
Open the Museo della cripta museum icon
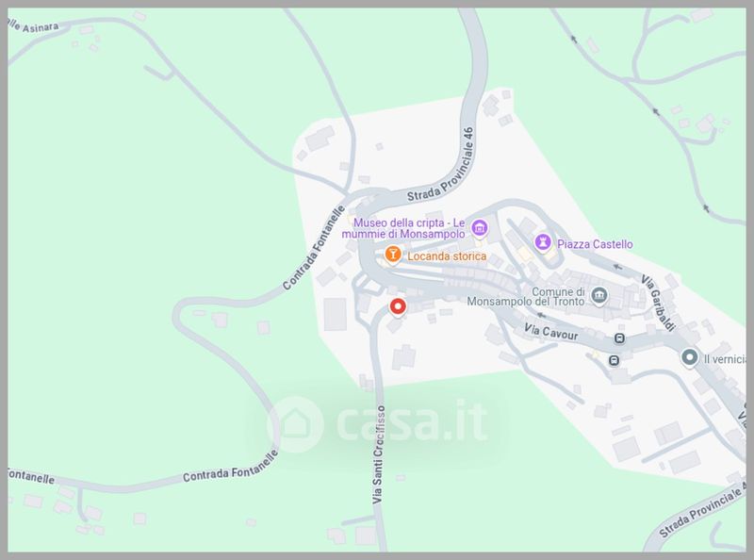pos(479,228)
